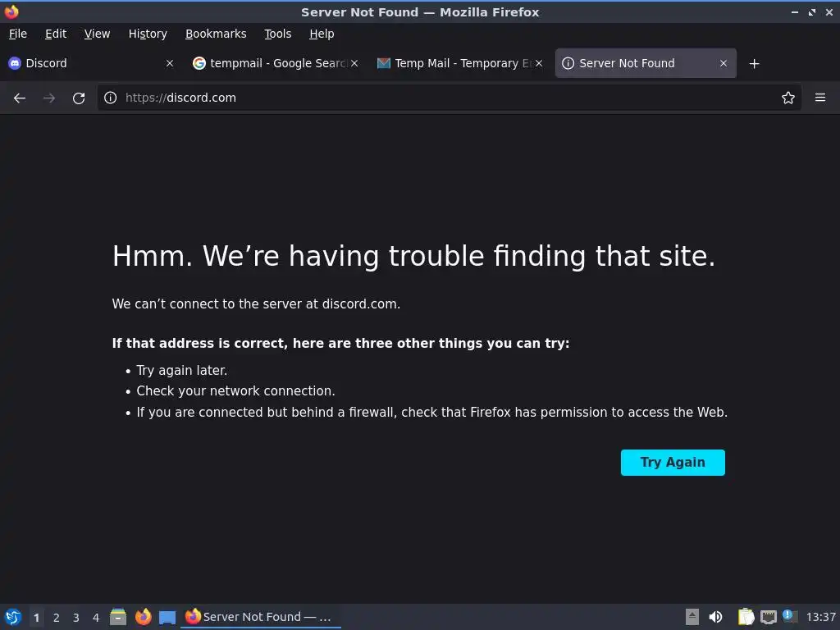Open site information icon in address bar

tap(111, 98)
